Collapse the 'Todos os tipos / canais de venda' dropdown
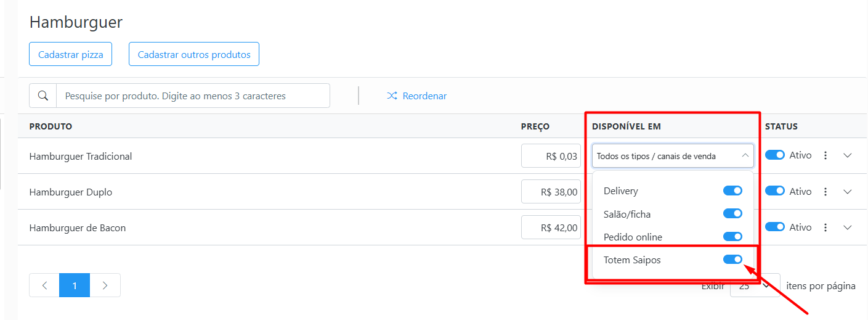Screen dimensions: 868x320 coord(673,156)
